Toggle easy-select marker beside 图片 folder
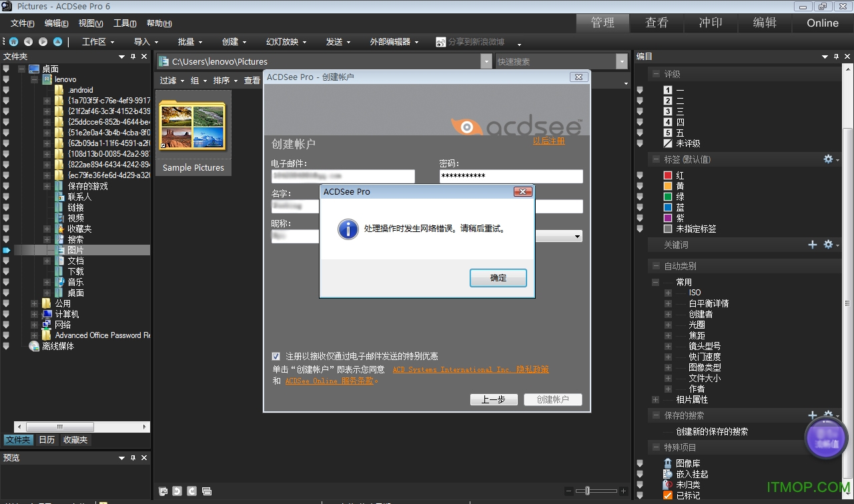The height and width of the screenshot is (504, 854). click(x=6, y=250)
